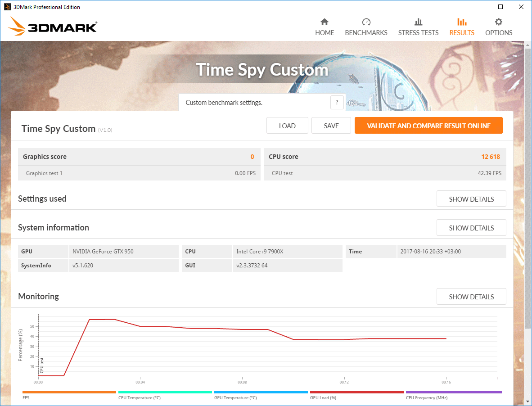Minimize the 3DMark window
Screen dimensions: 532x406
480,7
